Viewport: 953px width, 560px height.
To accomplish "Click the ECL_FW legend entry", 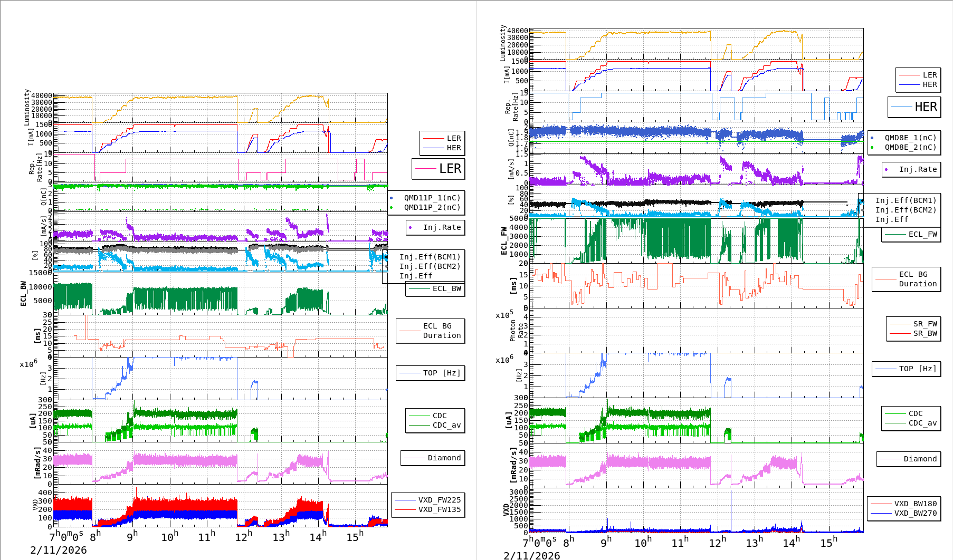I will tap(911, 235).
